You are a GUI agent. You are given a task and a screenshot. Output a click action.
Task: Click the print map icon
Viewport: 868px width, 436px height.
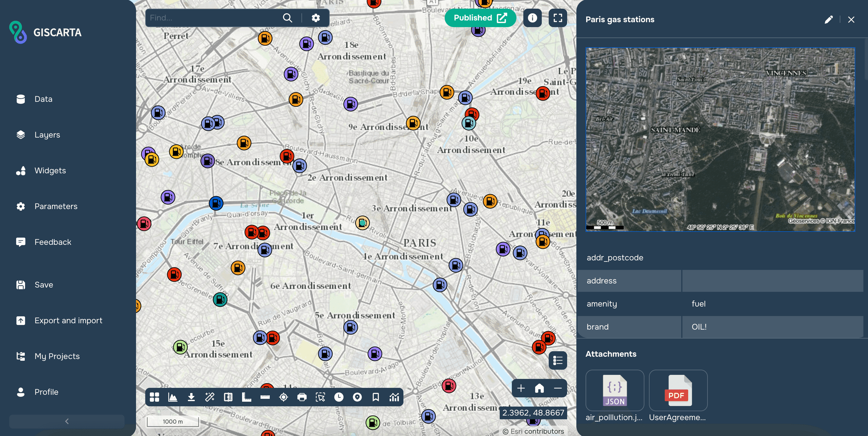(302, 397)
